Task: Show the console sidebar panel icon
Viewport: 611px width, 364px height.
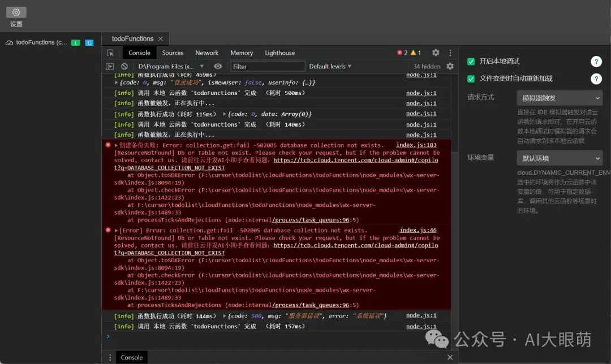Action: point(110,66)
